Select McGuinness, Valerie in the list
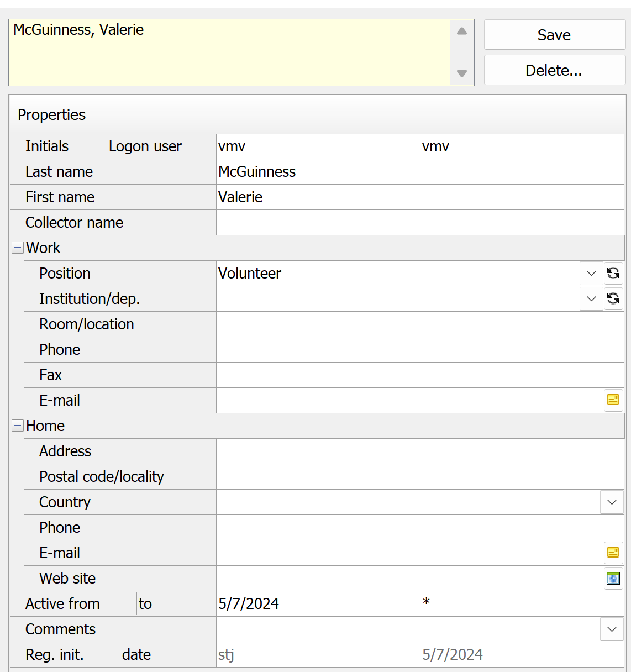 click(x=78, y=30)
